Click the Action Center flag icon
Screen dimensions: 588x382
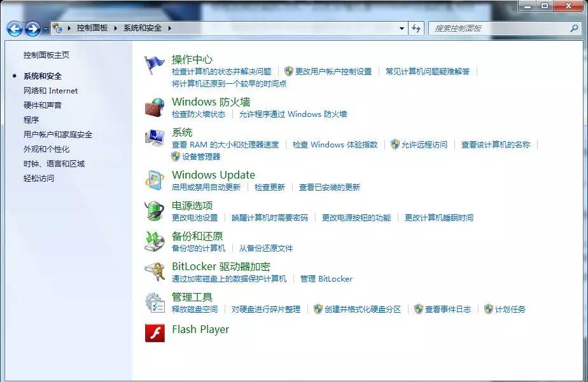pos(155,65)
